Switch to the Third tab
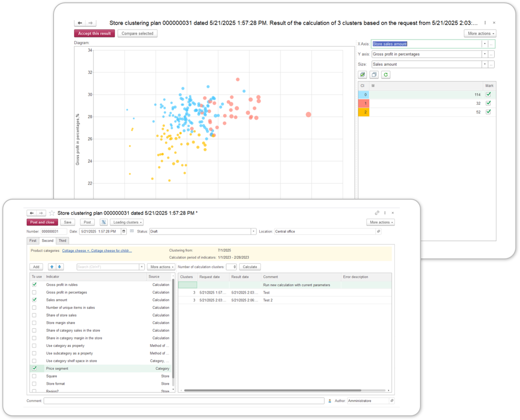520x420 pixels. (x=62, y=241)
